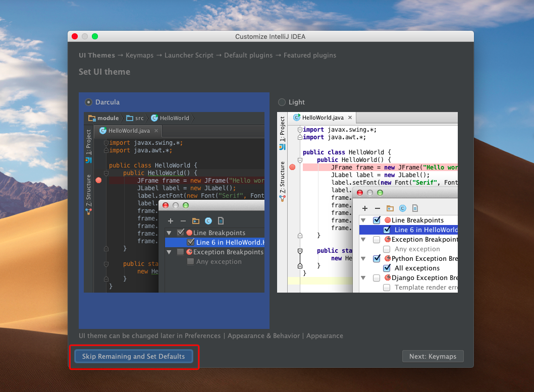The image size is (534, 392).
Task: Collapse Line Breakpoints tree in Darcula preview
Action: [x=169, y=233]
